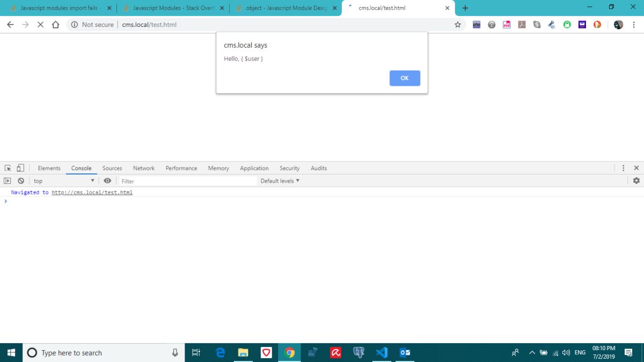View the Not secure site info

tap(92, 25)
